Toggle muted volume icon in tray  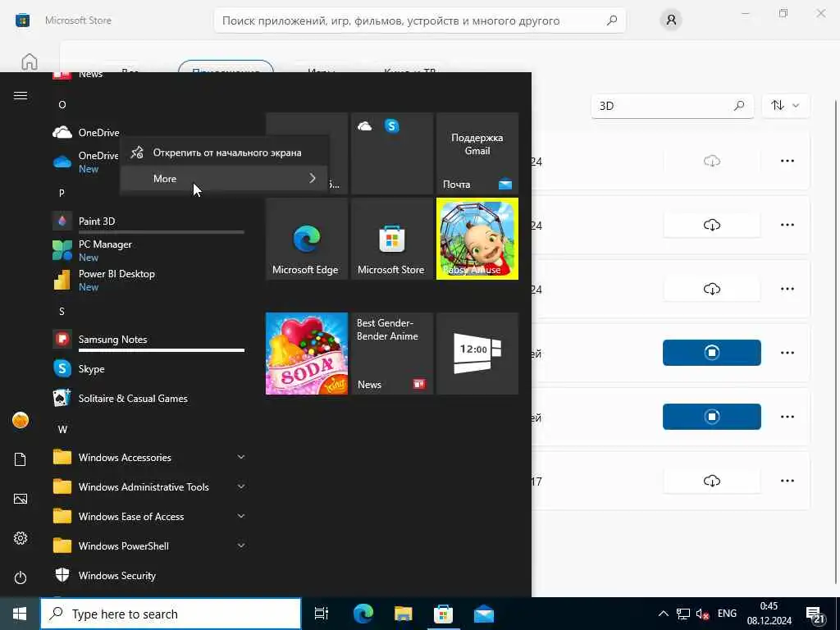coord(702,614)
